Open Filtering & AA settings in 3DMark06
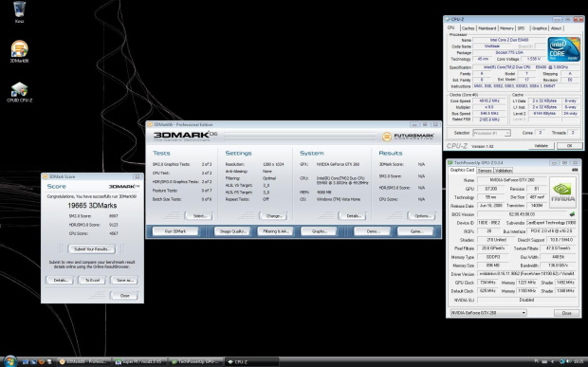The image size is (588, 367). (276, 231)
